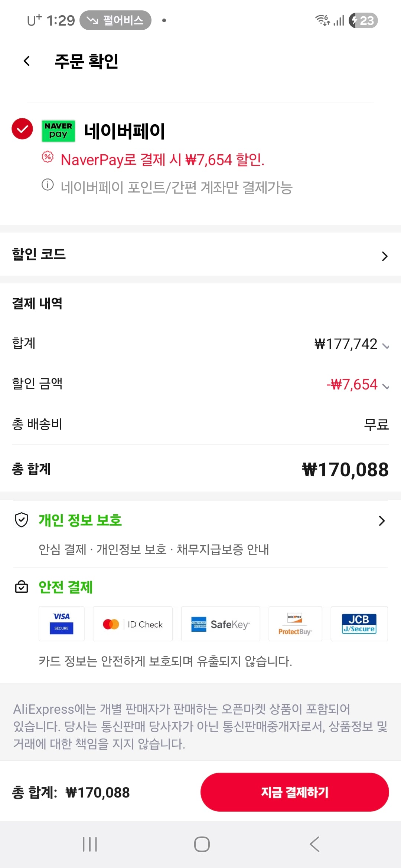The image size is (401, 868).
Task: Tap the American Express SafeKey badge
Action: (x=221, y=624)
